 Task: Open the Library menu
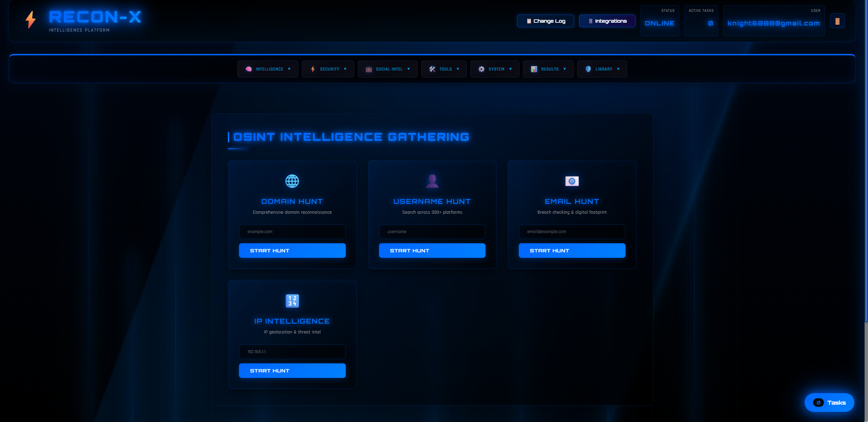tap(602, 69)
